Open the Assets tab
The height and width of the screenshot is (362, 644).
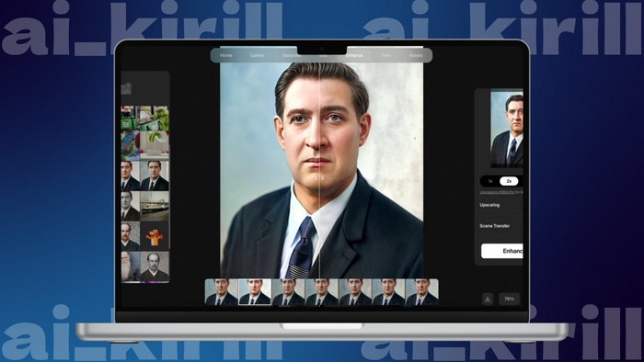[x=416, y=55]
